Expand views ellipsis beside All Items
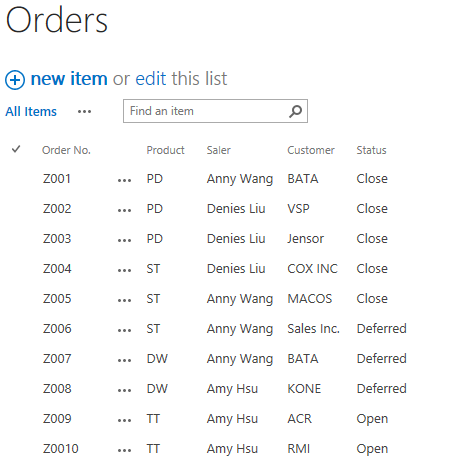 point(84,112)
